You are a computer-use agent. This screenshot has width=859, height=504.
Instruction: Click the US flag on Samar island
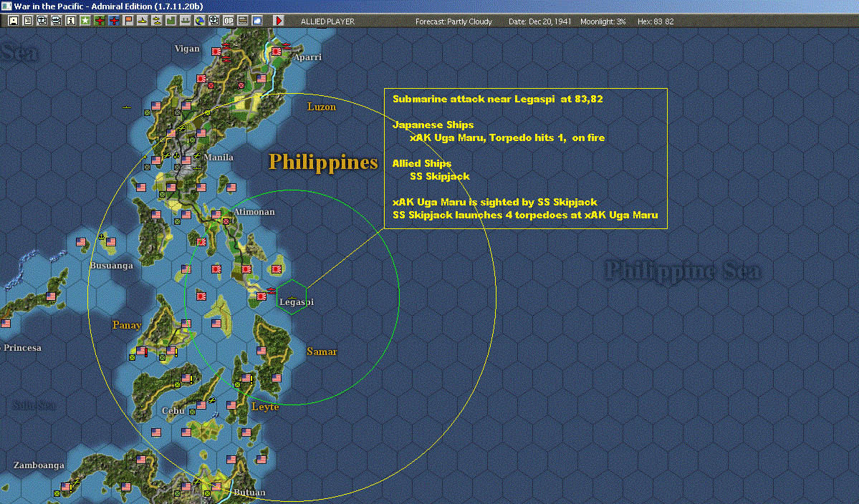(x=261, y=351)
